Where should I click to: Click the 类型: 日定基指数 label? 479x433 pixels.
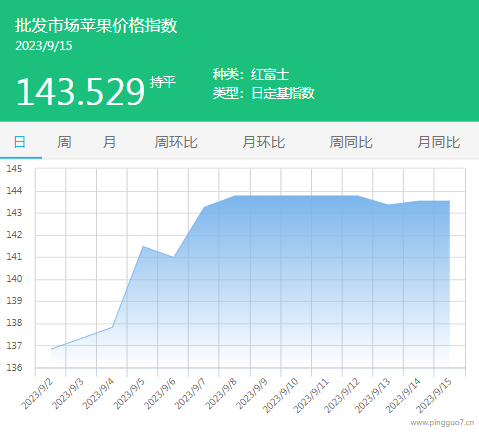(264, 93)
